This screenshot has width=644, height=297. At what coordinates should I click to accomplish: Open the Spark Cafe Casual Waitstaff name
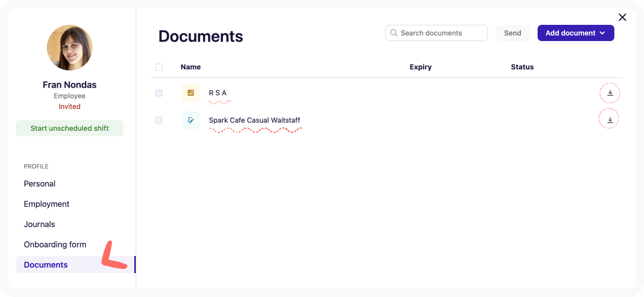(x=254, y=120)
